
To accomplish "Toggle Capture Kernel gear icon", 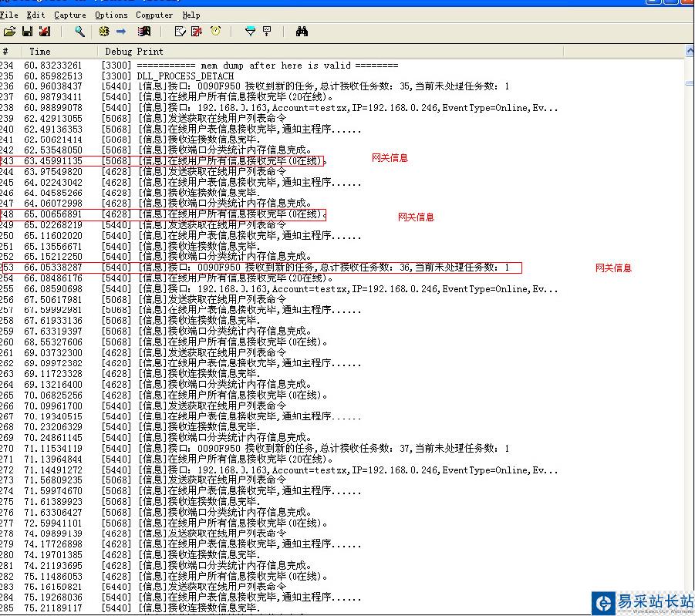I will 104,32.
